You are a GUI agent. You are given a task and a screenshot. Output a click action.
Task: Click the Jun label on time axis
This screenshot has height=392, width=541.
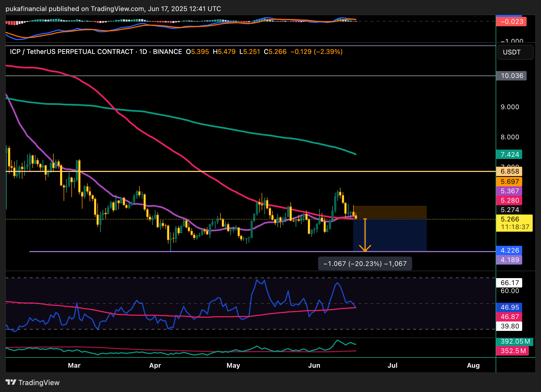click(314, 365)
